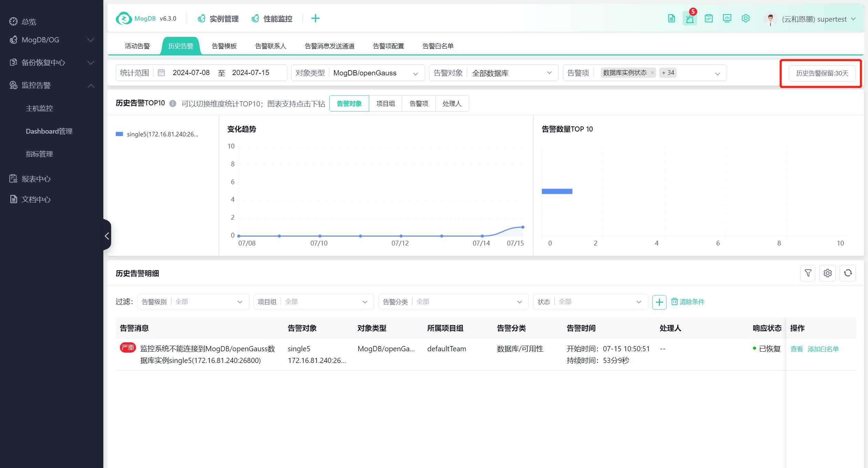Screen dimensions: 868x468
Task: Open the 告警项配置 tab
Action: point(389,46)
